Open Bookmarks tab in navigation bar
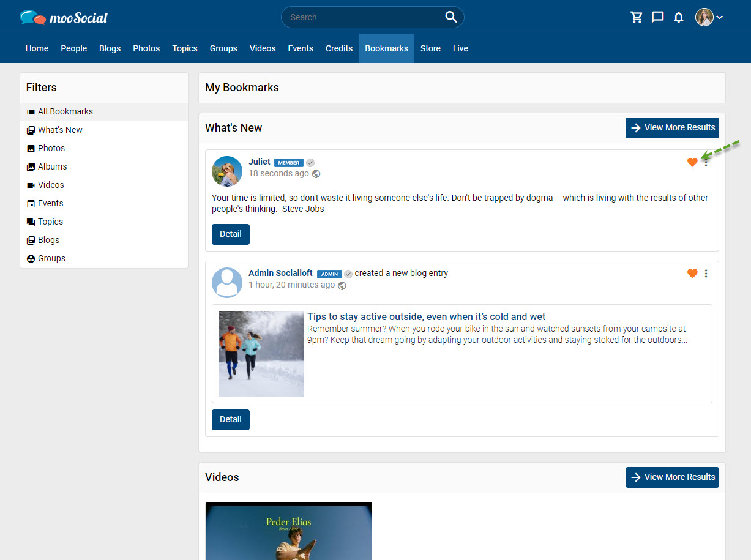The width and height of the screenshot is (751, 560). point(387,48)
